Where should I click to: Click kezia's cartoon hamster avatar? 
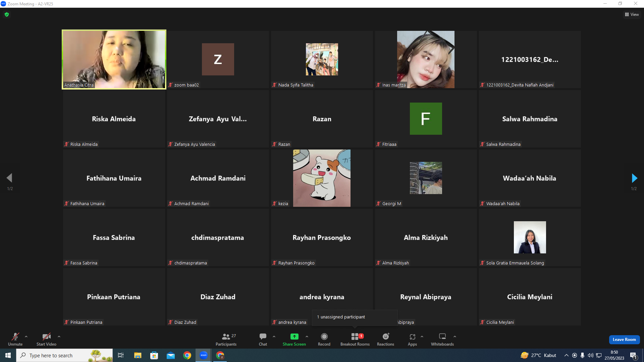pos(322,178)
